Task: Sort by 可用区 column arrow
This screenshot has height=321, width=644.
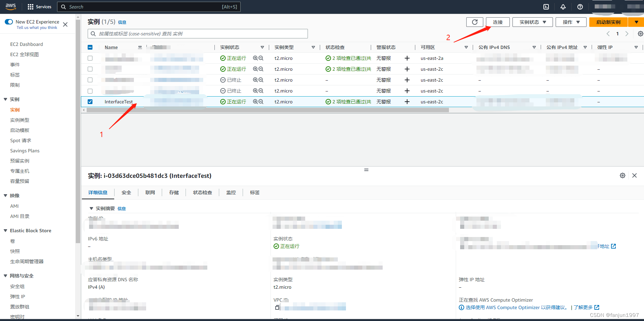Action: pyautogui.click(x=466, y=47)
